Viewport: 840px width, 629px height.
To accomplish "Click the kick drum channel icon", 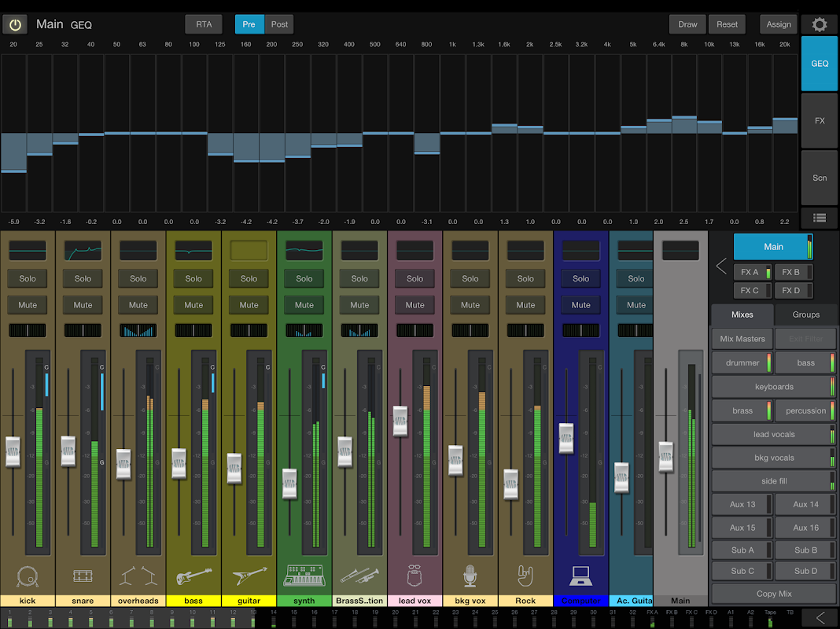I will coord(28,576).
